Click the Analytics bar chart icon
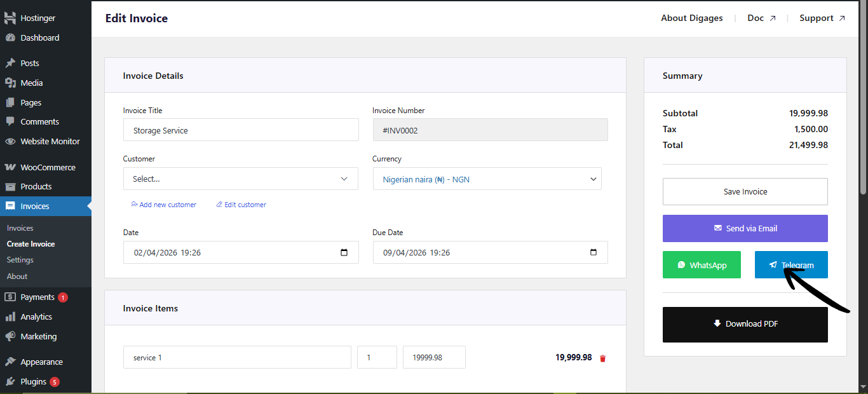The height and width of the screenshot is (394, 868). pos(10,317)
